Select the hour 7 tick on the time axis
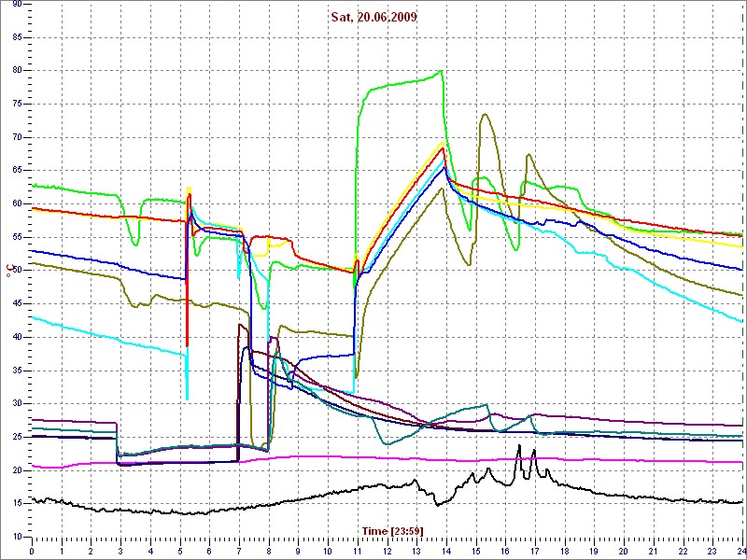This screenshot has width=747, height=560. pos(239,551)
